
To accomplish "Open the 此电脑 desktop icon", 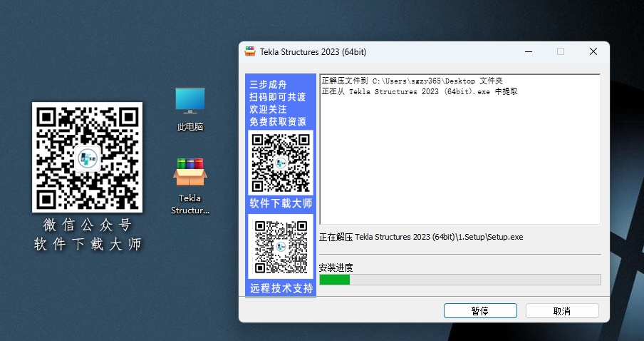I will (190, 109).
